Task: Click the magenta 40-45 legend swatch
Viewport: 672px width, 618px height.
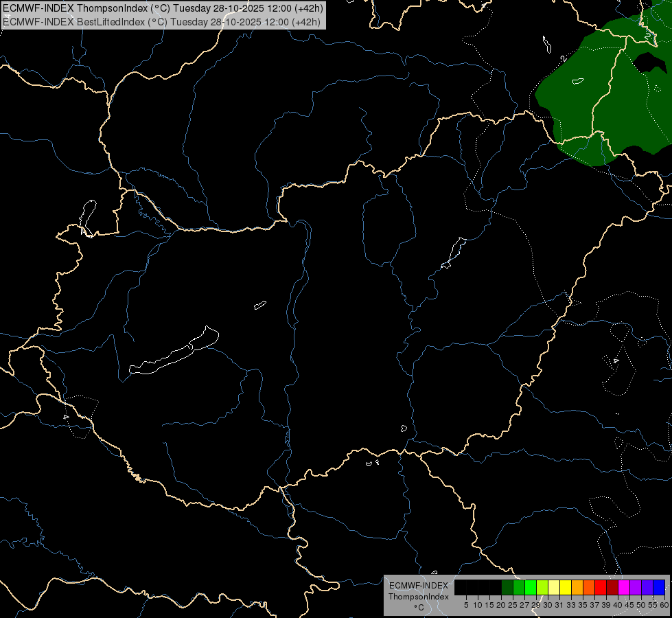Action: pyautogui.click(x=623, y=588)
